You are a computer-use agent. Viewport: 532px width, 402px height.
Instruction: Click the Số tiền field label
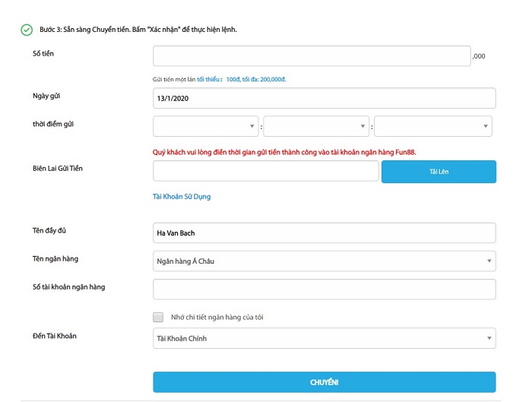(43, 54)
